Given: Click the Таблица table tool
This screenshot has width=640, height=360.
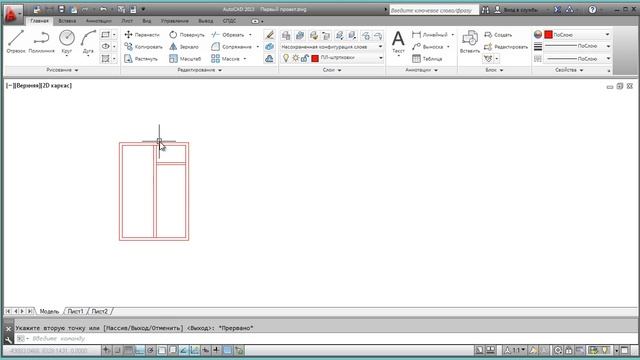Looking at the screenshot, I should click(427, 59).
